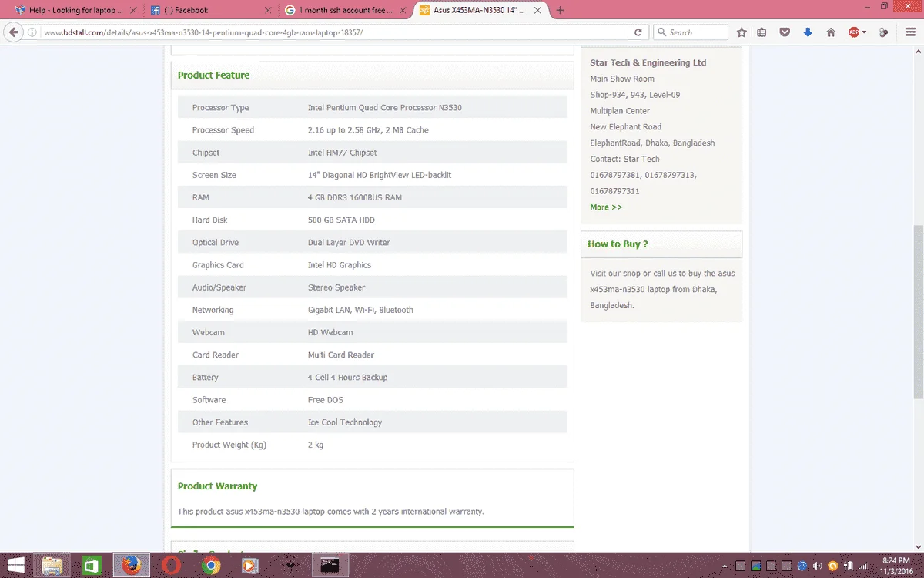The width and height of the screenshot is (924, 578).
Task: Click the 4 GB DDR3 1600BUS RAM value
Action: coord(355,197)
